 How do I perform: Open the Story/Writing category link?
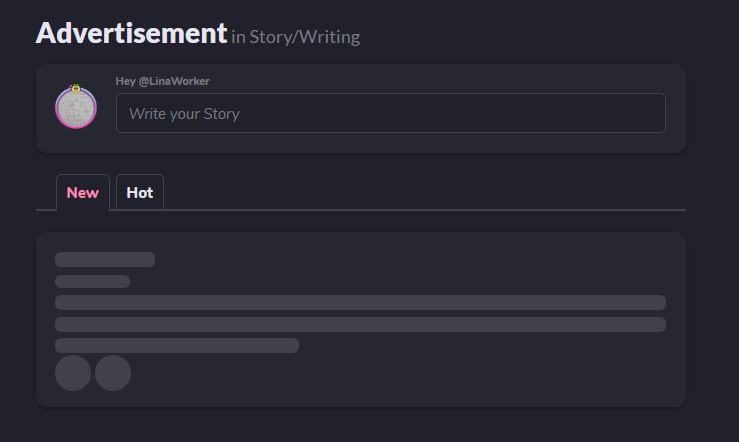tap(304, 37)
